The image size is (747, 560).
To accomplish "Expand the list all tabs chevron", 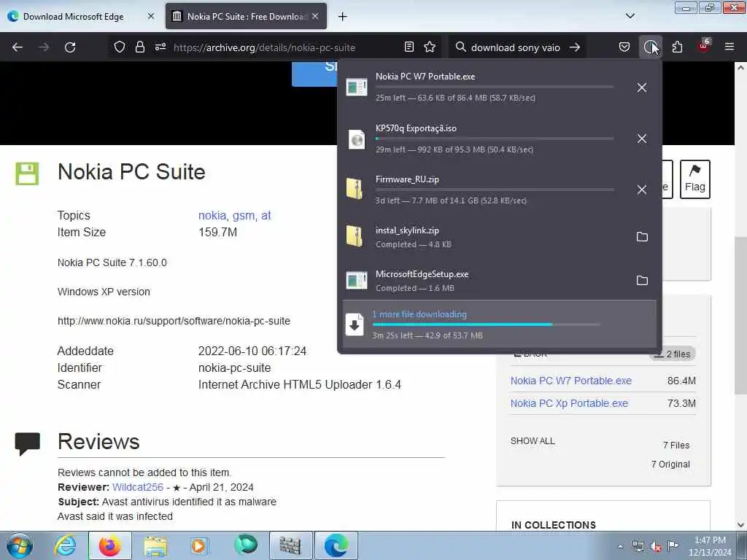I will click(x=630, y=16).
